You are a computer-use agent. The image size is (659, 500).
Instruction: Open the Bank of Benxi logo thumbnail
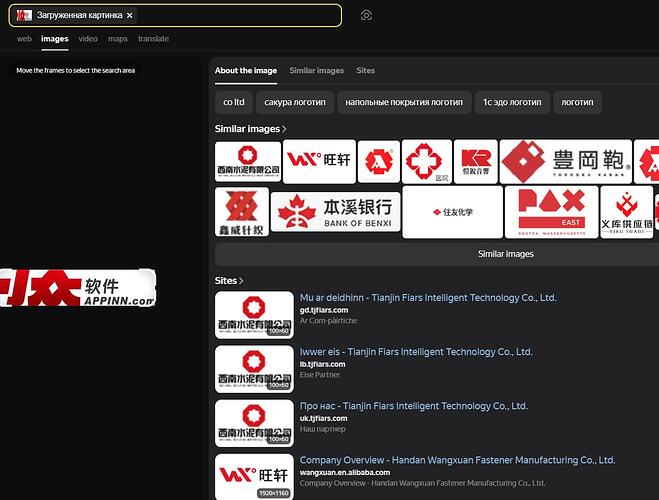[334, 212]
